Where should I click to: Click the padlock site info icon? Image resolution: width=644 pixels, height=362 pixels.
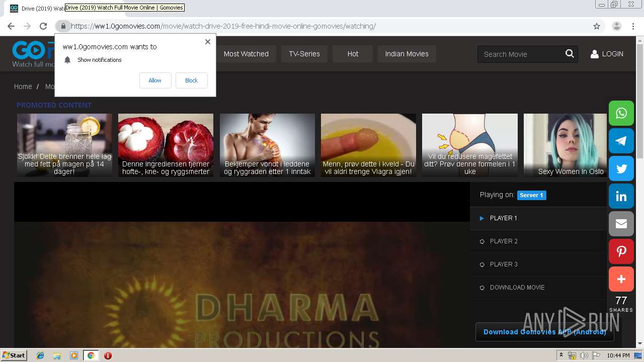pos(63,26)
